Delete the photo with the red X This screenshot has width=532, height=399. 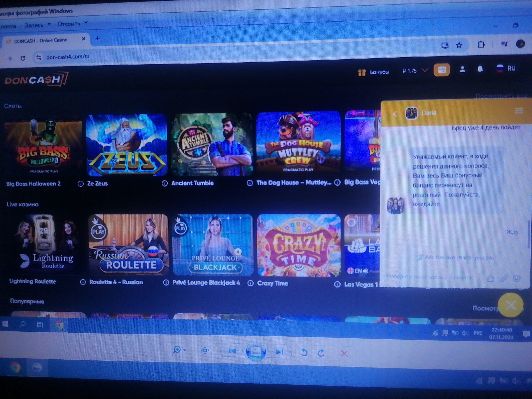(x=344, y=353)
